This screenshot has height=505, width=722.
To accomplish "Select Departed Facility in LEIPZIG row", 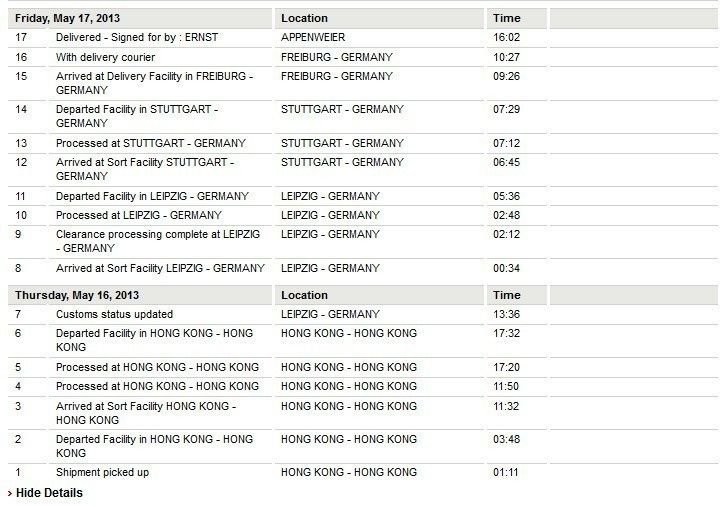I will 363,196.
